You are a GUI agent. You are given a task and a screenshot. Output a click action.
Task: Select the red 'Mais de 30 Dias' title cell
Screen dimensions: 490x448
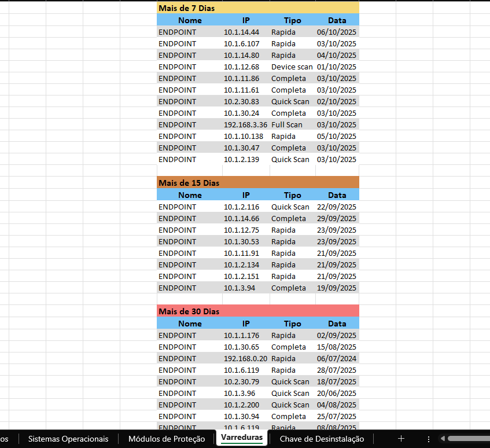click(x=257, y=311)
